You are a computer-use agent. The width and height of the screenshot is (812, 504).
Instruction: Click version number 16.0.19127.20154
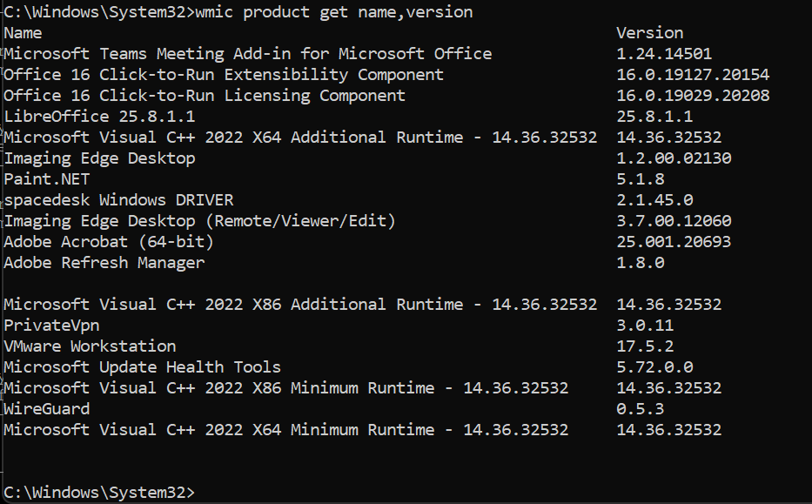tap(693, 75)
